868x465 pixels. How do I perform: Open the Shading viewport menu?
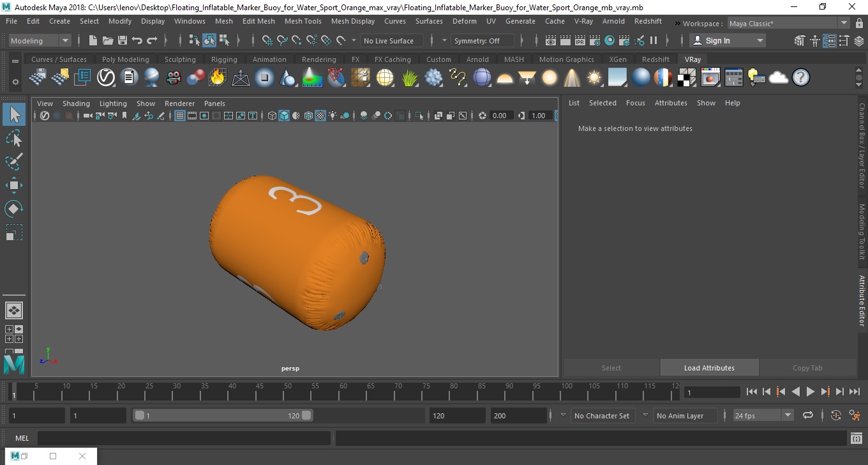[x=76, y=103]
